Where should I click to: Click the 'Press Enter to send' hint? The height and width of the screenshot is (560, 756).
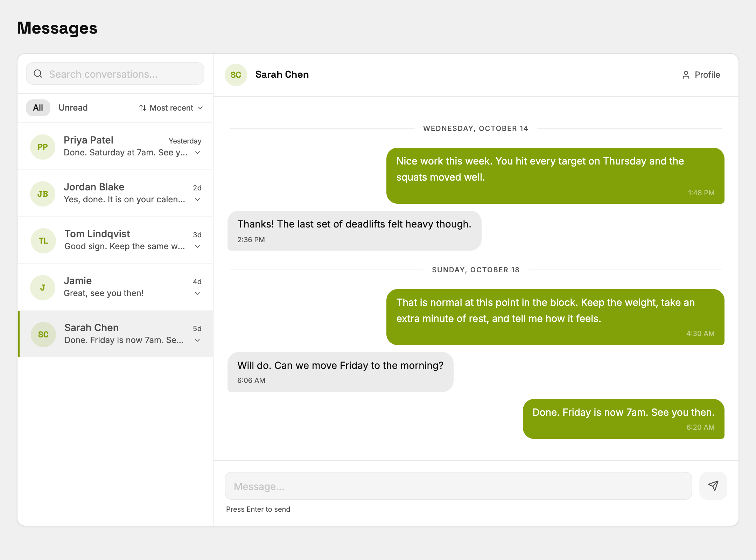(x=258, y=509)
